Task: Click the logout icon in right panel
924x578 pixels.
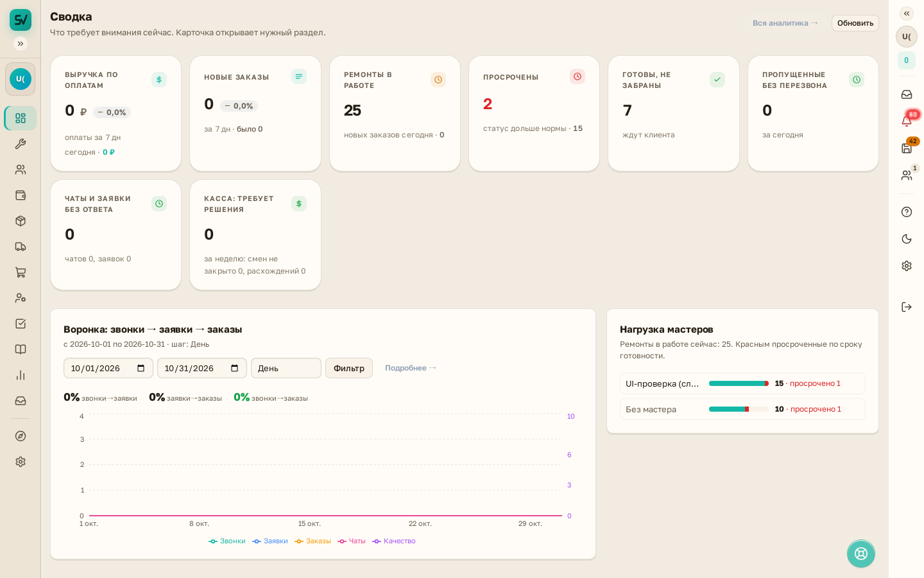Action: pos(907,307)
